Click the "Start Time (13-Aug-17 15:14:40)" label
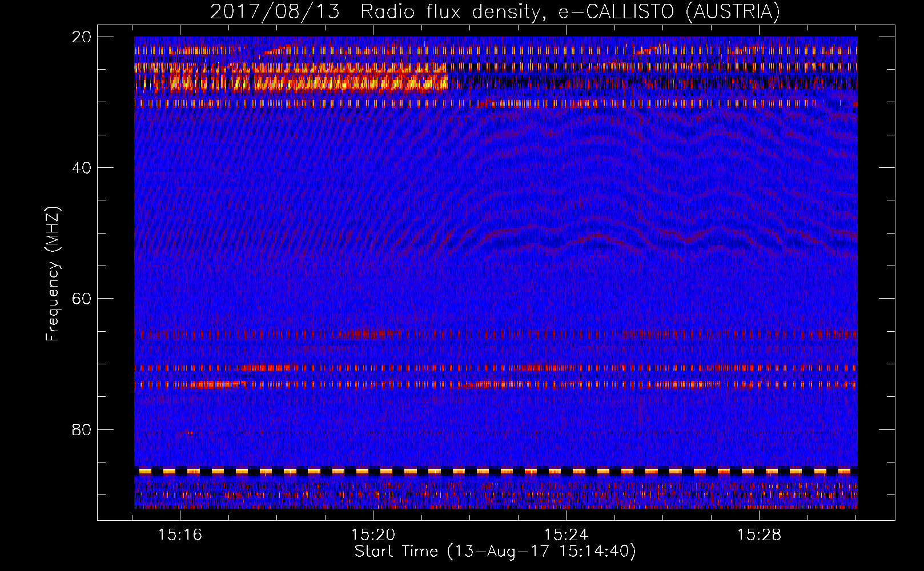This screenshot has height=571, width=924. click(x=495, y=552)
